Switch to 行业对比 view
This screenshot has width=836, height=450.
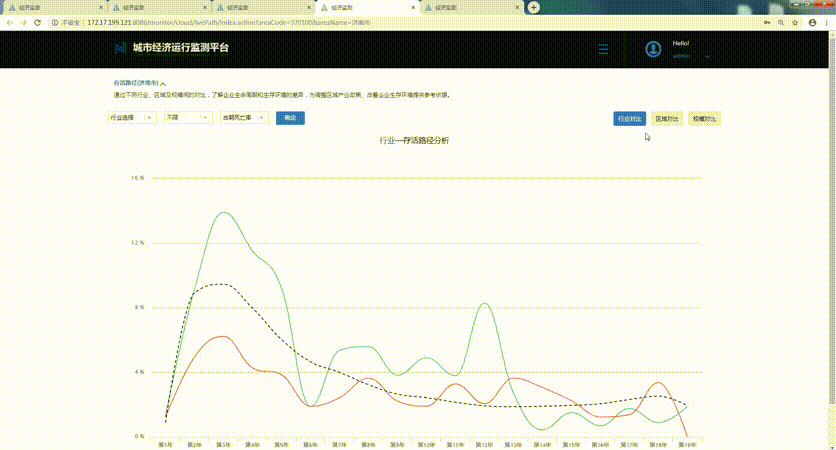pos(630,119)
